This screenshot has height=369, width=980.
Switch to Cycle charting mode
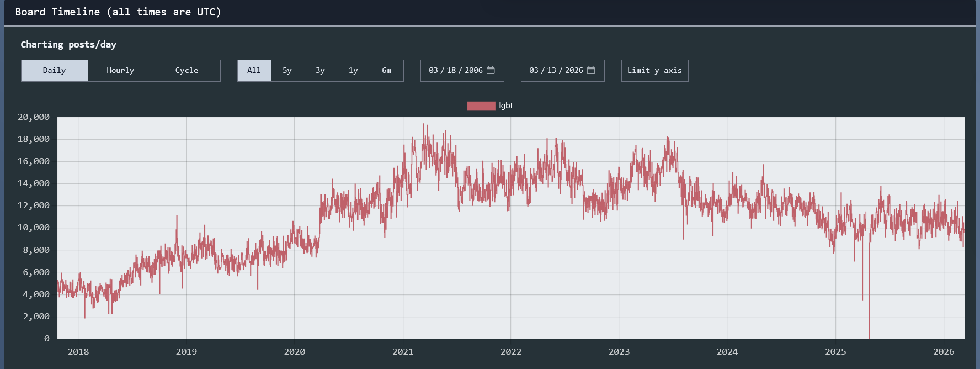tap(187, 71)
